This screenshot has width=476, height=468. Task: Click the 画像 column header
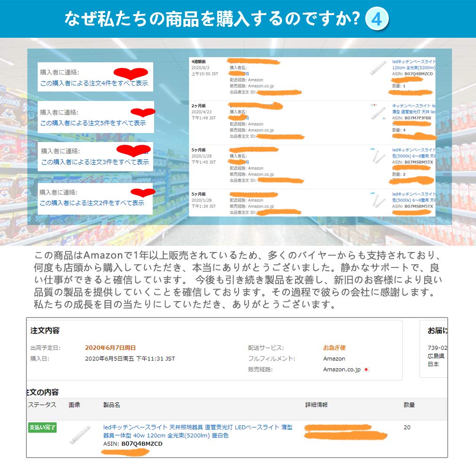[x=74, y=405]
